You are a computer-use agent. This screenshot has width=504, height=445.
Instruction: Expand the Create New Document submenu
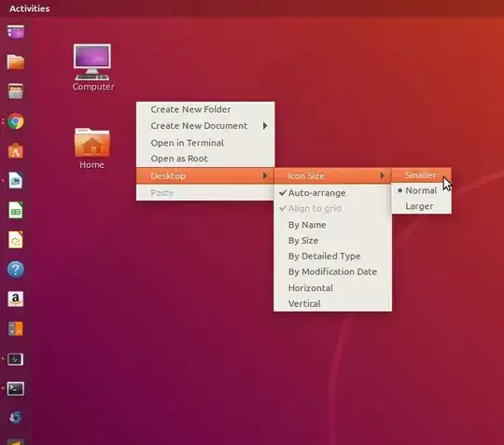point(205,126)
